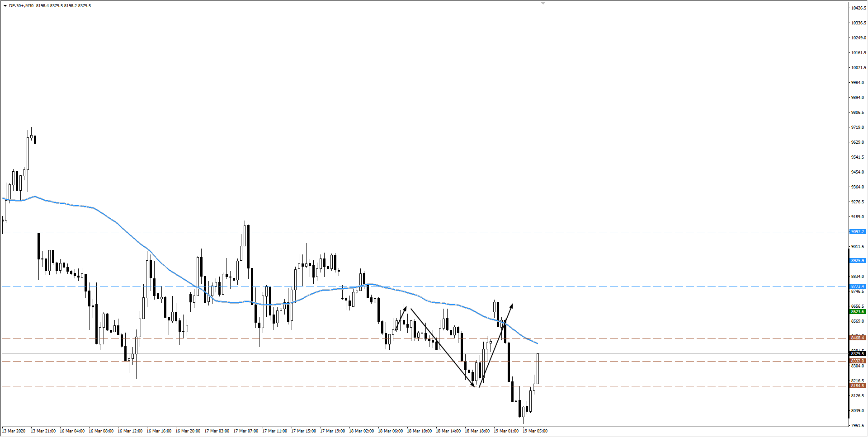The height and width of the screenshot is (437, 868).
Task: Click the green 8623.6 price label
Action: click(x=857, y=312)
